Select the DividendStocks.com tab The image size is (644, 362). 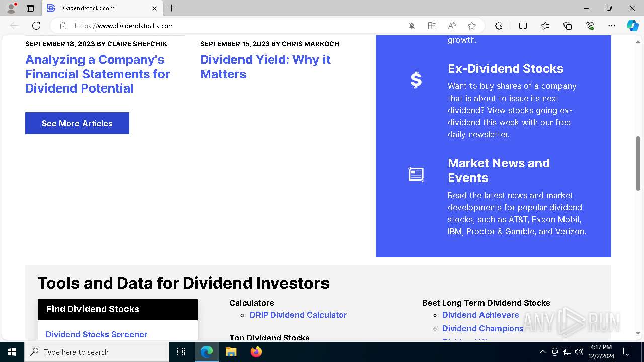coord(102,8)
